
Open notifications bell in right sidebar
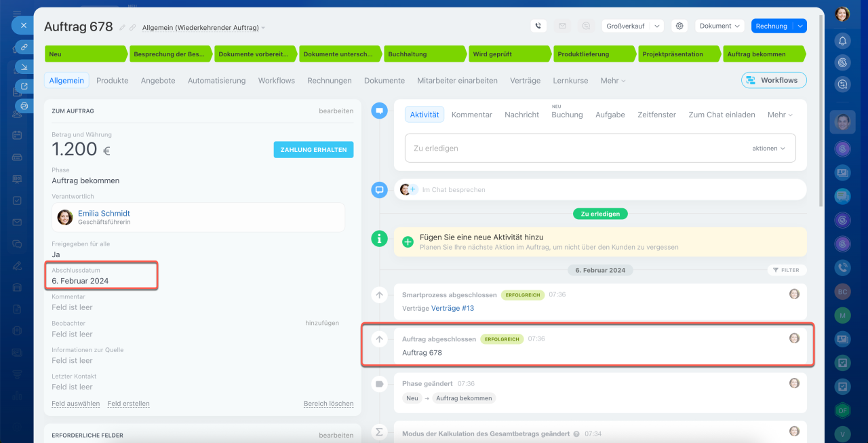[x=842, y=41]
